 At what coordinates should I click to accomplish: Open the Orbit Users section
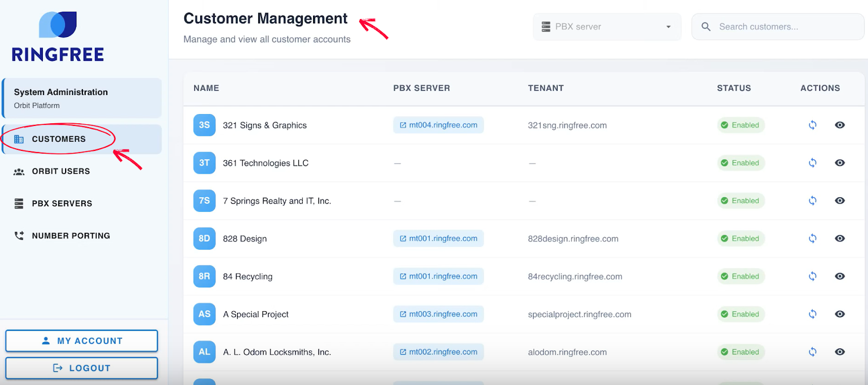61,172
